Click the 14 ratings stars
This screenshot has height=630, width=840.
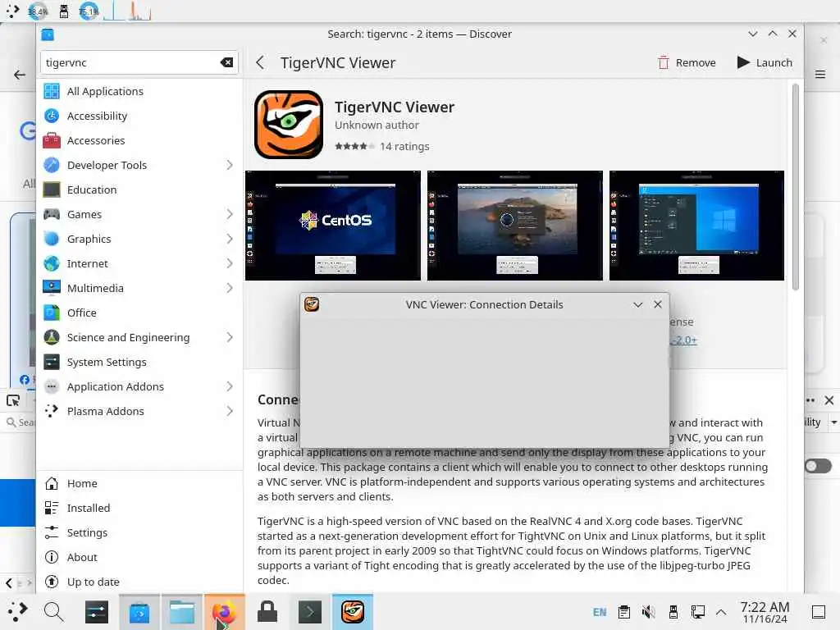click(x=354, y=146)
